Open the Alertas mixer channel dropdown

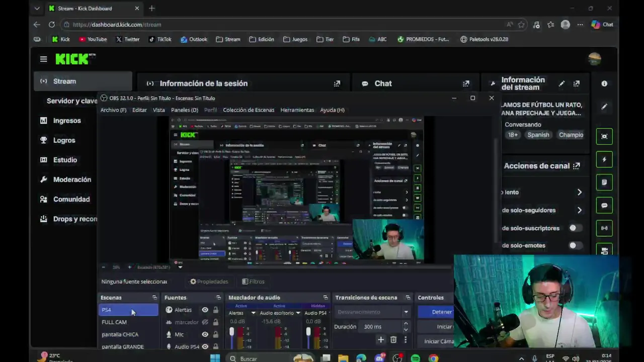[253, 313]
